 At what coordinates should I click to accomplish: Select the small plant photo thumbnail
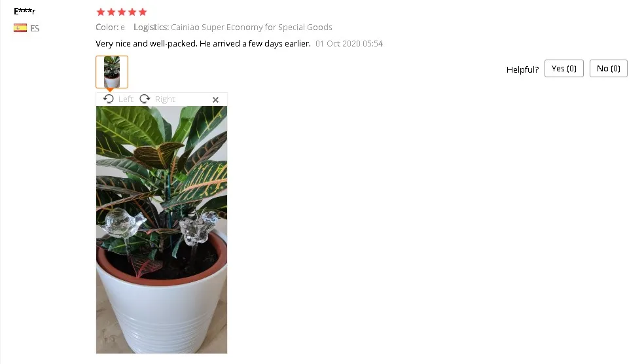point(112,72)
